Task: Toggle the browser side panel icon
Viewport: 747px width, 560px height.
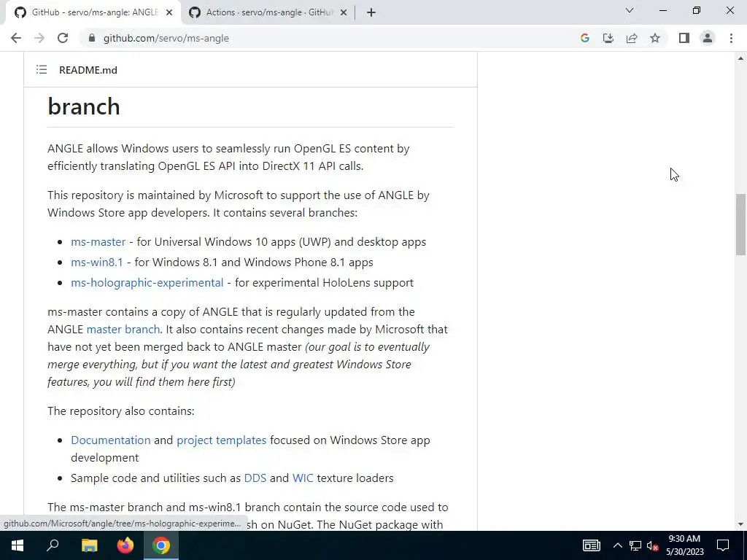Action: click(x=684, y=38)
